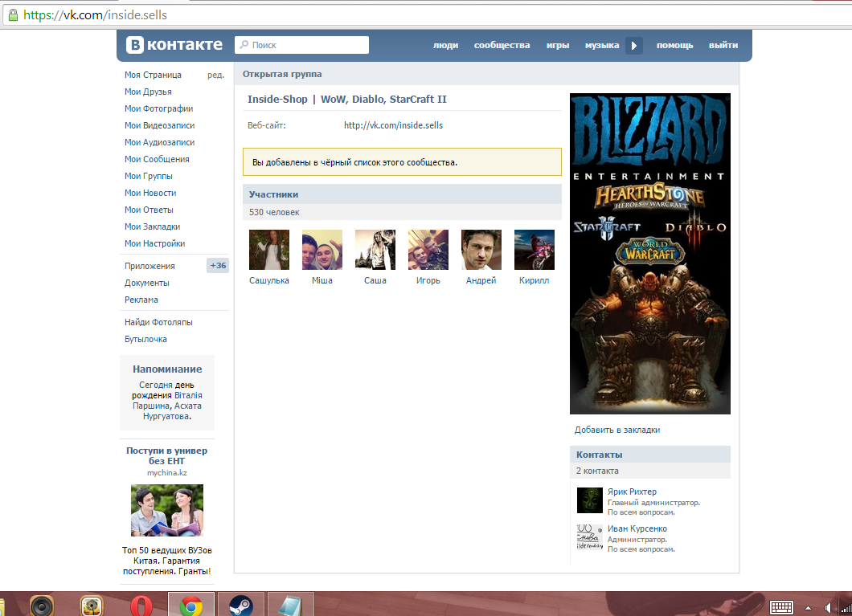Open Мои Друзья
Image resolution: width=852 pixels, height=616 pixels.
pyautogui.click(x=148, y=92)
